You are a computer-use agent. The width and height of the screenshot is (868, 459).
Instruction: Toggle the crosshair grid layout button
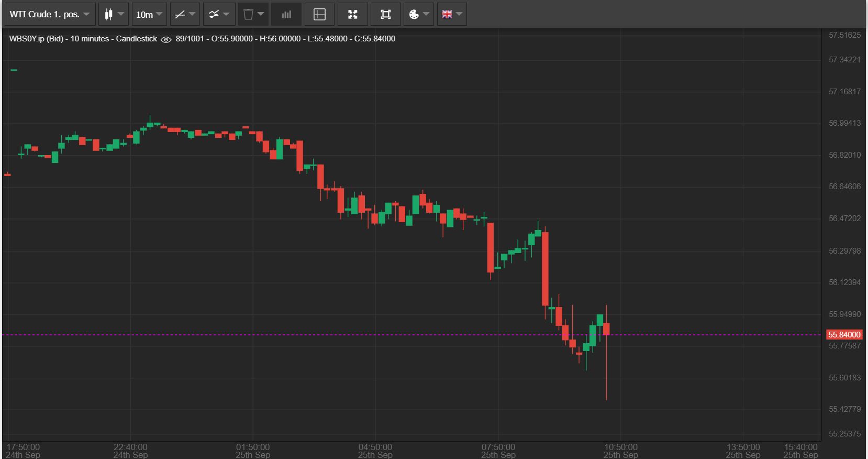[319, 14]
